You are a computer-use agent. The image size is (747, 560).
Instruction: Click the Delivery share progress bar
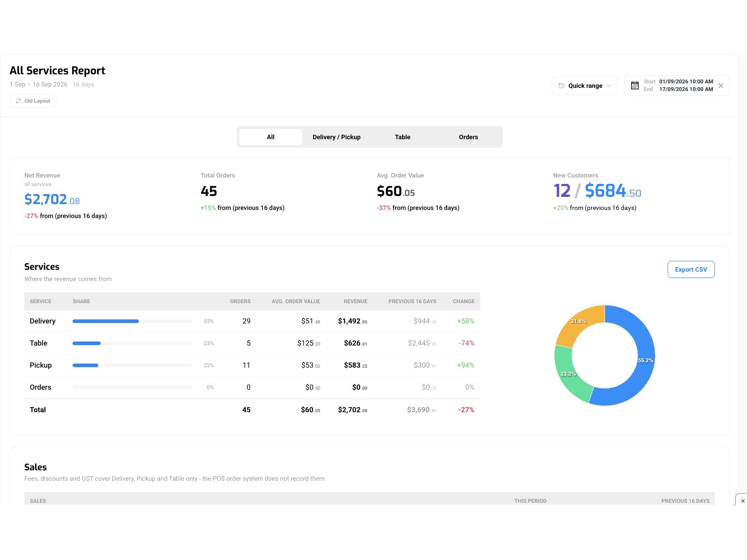pos(132,321)
